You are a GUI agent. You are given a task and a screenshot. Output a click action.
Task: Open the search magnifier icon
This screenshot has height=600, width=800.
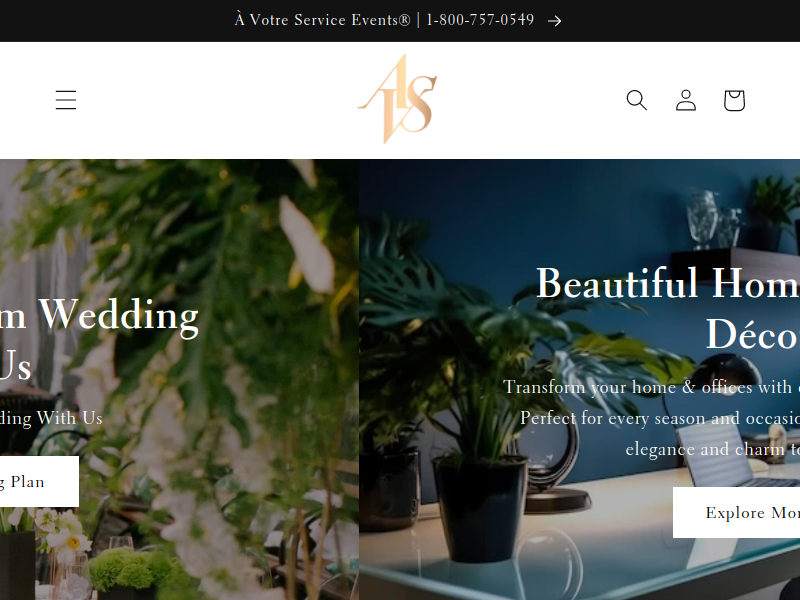pyautogui.click(x=636, y=100)
